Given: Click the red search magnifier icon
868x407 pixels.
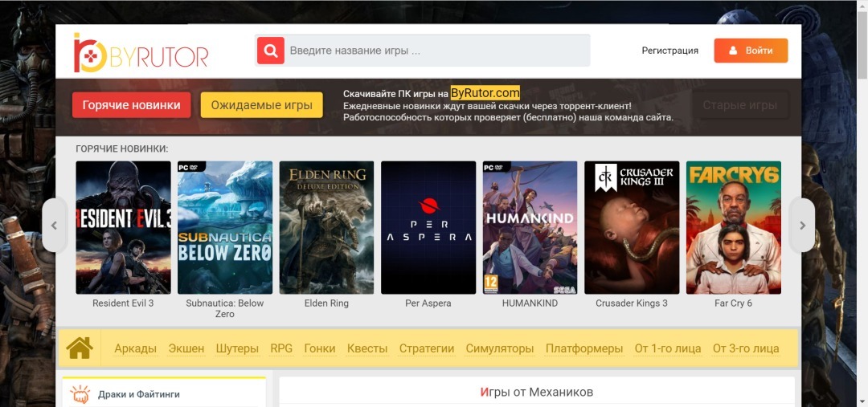Looking at the screenshot, I should [x=271, y=51].
